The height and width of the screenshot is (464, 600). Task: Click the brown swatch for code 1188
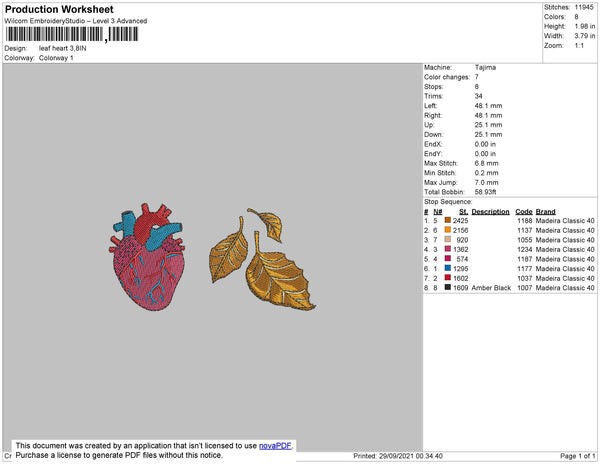(x=448, y=220)
